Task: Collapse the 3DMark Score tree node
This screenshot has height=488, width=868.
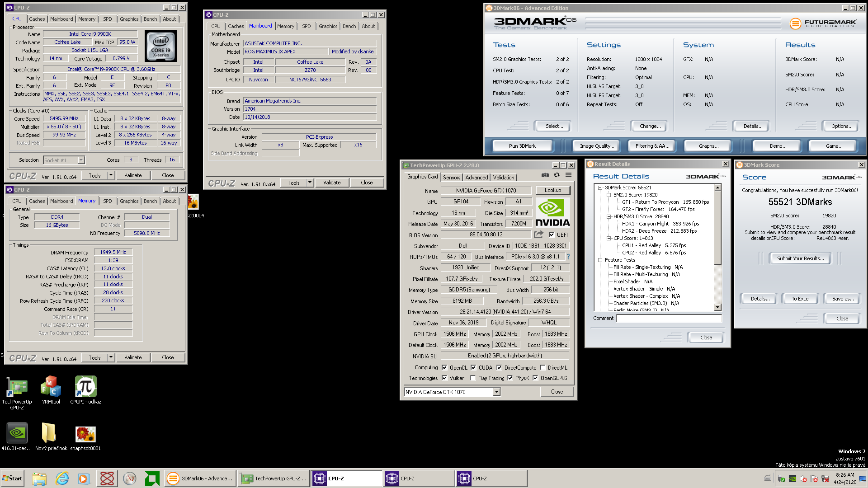Action: [x=600, y=188]
